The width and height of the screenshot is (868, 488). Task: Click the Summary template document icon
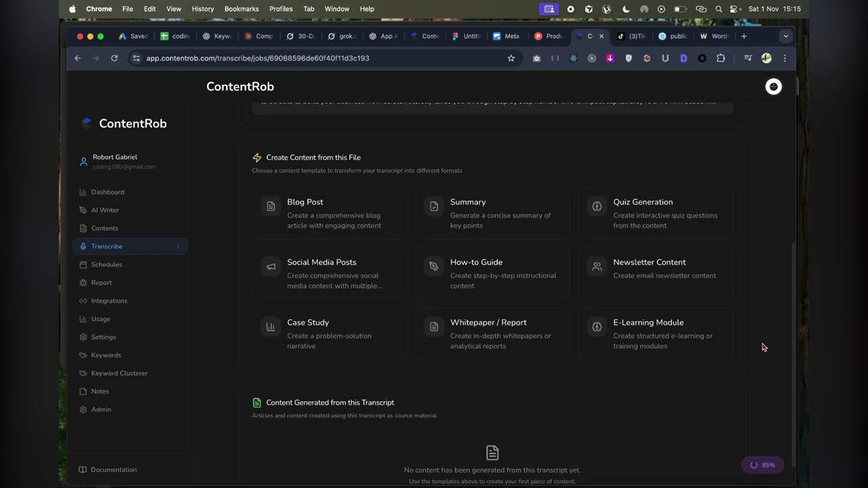point(434,207)
